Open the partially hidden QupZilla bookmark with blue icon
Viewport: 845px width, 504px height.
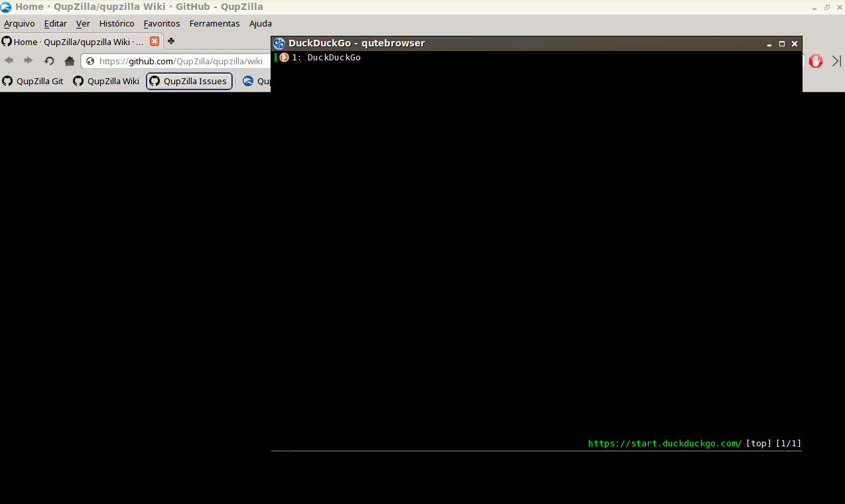tap(256, 81)
